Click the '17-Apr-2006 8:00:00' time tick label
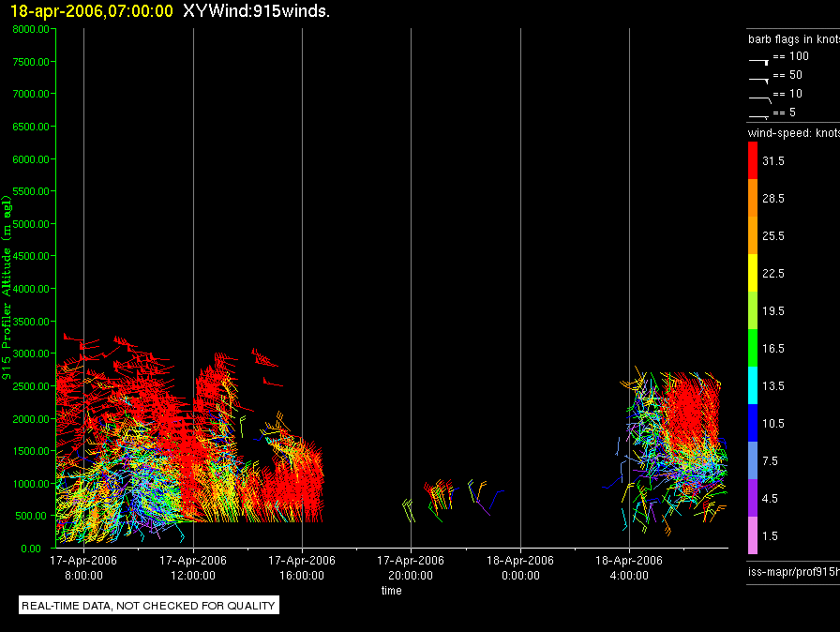 click(83, 567)
